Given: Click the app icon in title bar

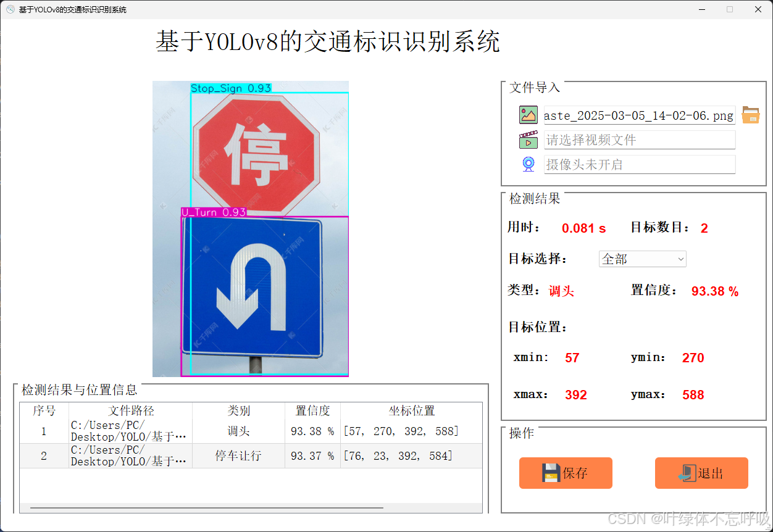Looking at the screenshot, I should coord(10,9).
